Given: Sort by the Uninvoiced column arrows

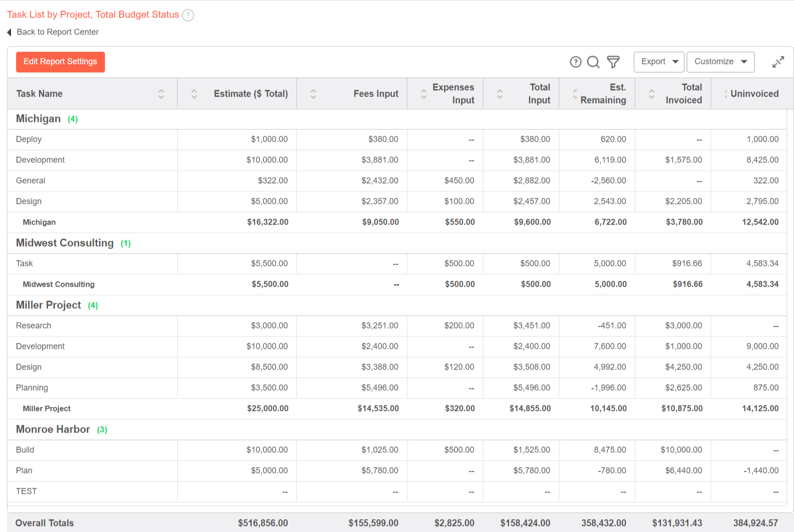Looking at the screenshot, I should click(725, 94).
